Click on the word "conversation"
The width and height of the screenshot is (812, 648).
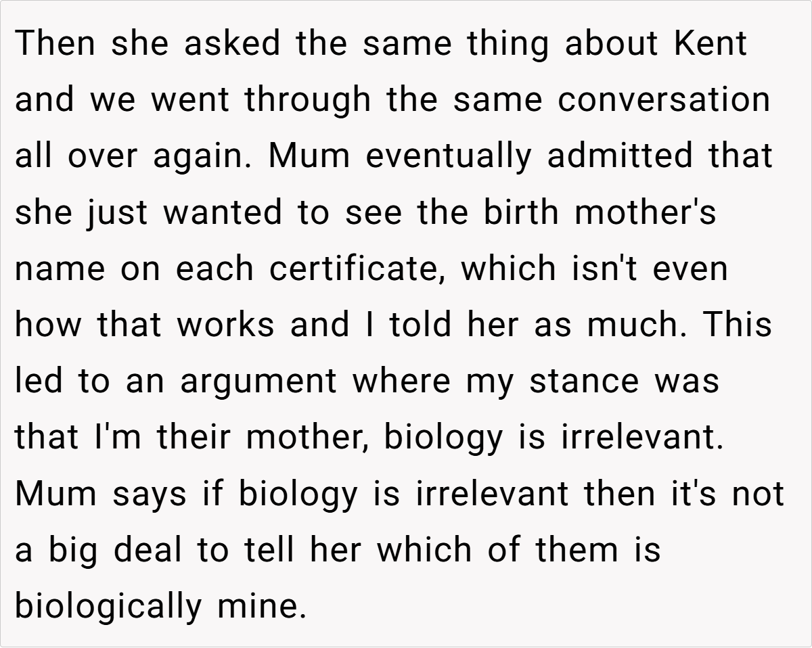(x=664, y=100)
